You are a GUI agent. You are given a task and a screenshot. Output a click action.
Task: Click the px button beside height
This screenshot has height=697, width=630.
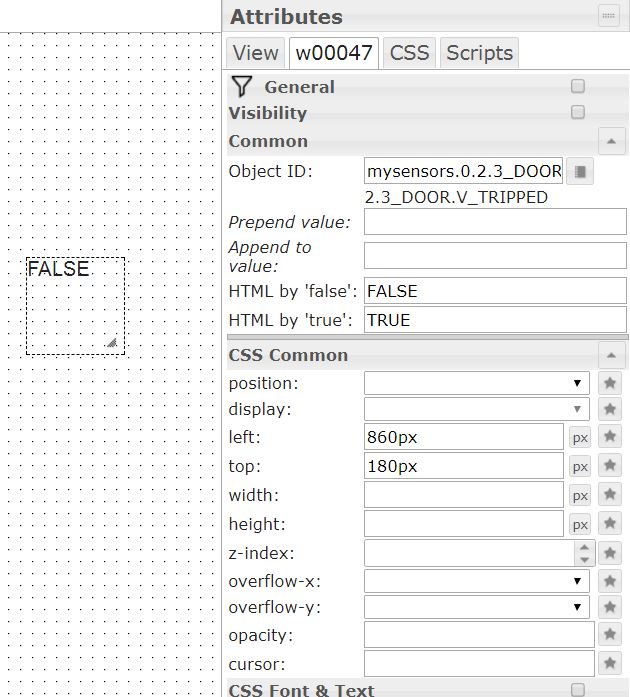coord(580,524)
